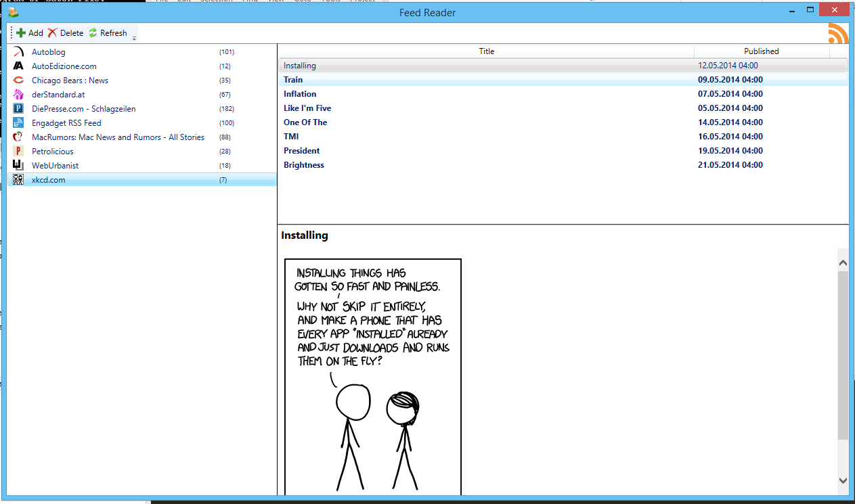Click the Engadget RSS Feed favicon
Viewport: 855px width, 504px height.
pyautogui.click(x=19, y=123)
